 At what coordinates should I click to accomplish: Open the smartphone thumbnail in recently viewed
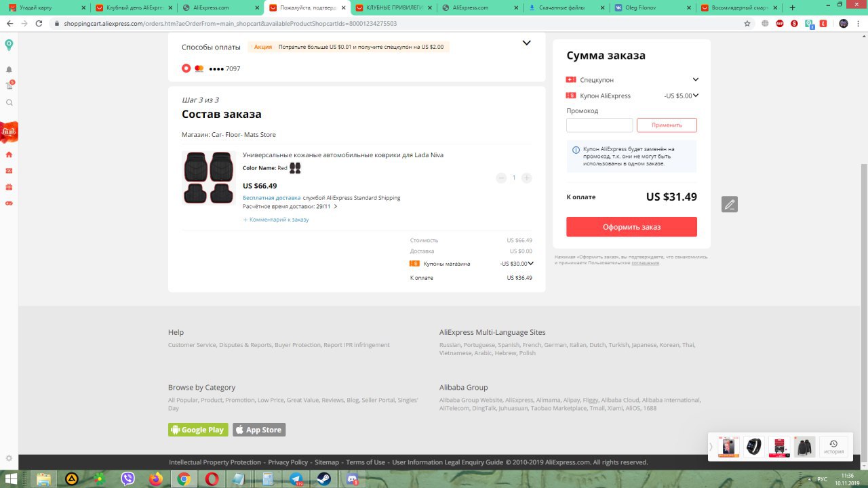729,447
